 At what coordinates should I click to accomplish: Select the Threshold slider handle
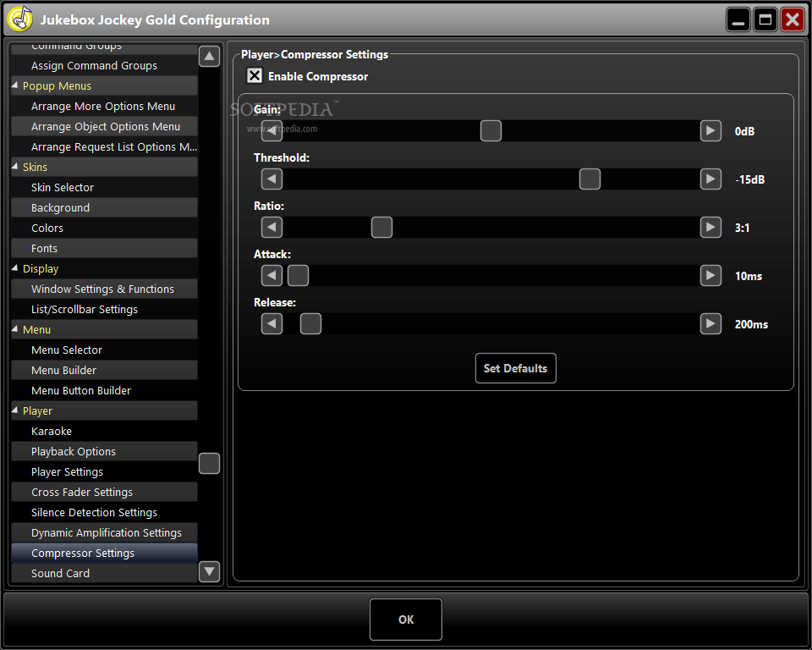pyautogui.click(x=590, y=179)
